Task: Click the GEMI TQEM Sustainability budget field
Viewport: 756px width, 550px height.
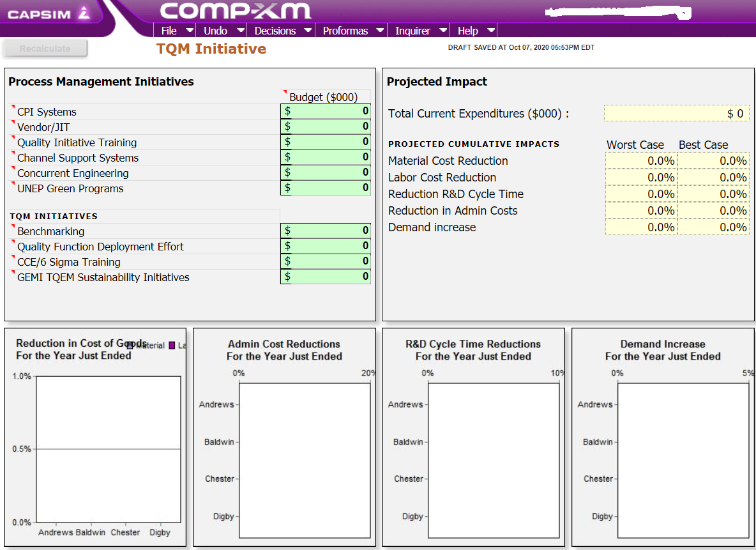Action: (x=326, y=276)
